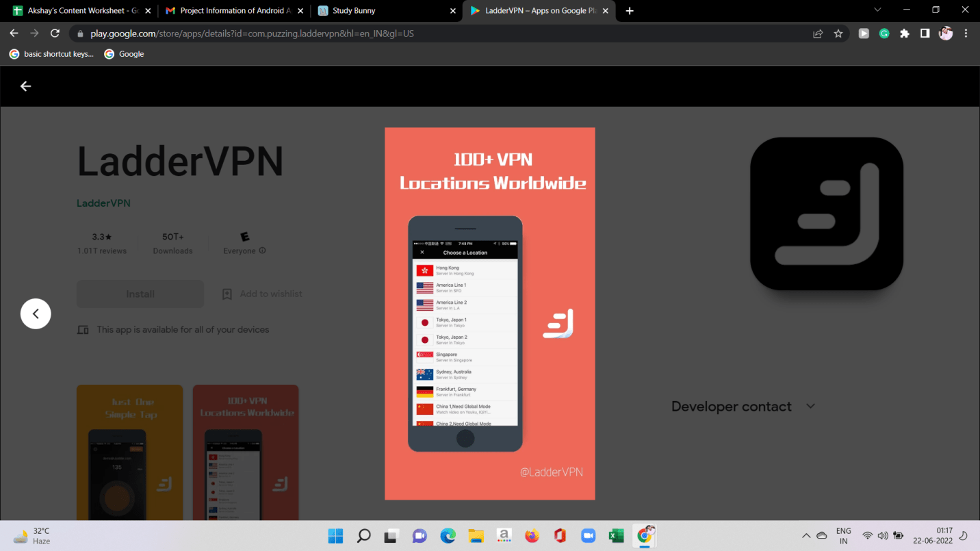Viewport: 980px width, 551px height.
Task: Close the screenshot viewer with back arrow
Action: (x=25, y=86)
